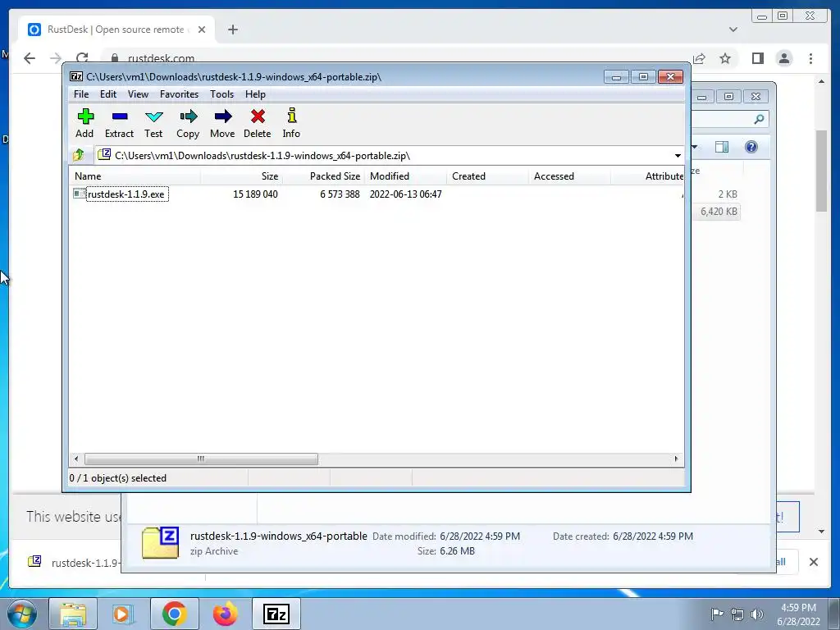Open a new Chrome tab

tap(232, 30)
